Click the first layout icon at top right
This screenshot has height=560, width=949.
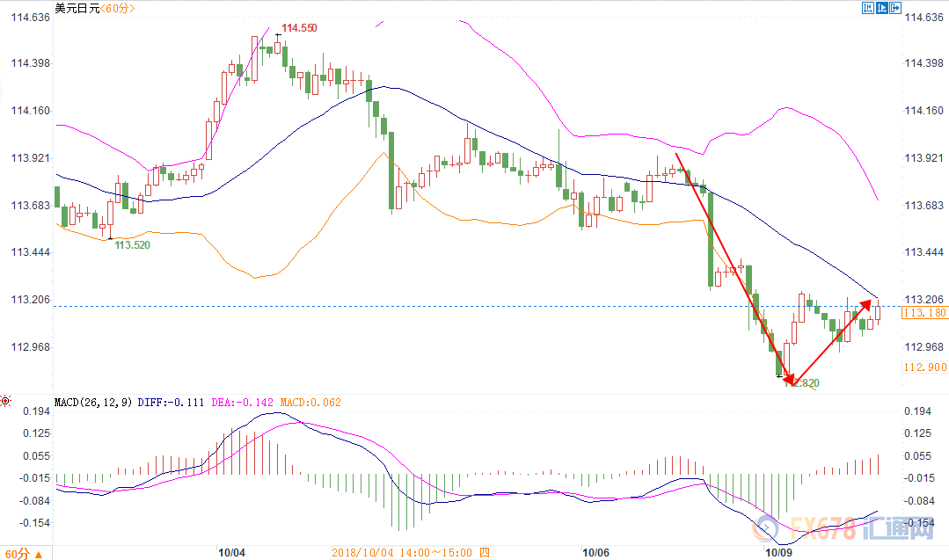pos(867,8)
